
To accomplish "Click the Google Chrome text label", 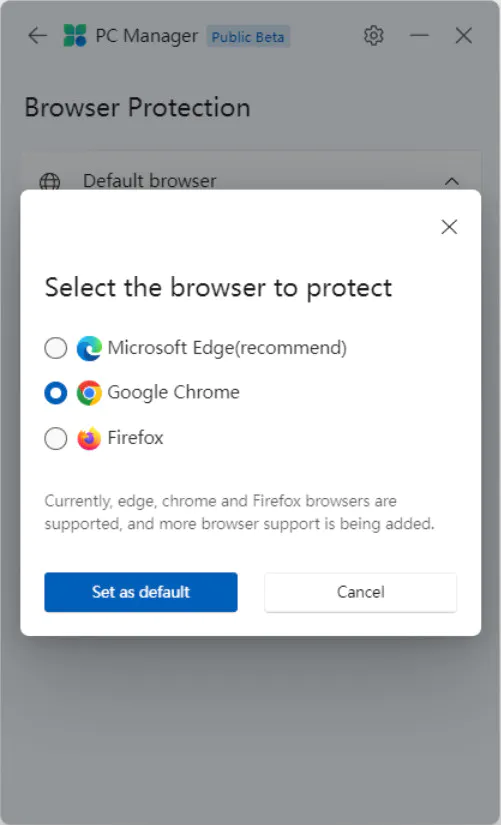I will (x=174, y=393).
